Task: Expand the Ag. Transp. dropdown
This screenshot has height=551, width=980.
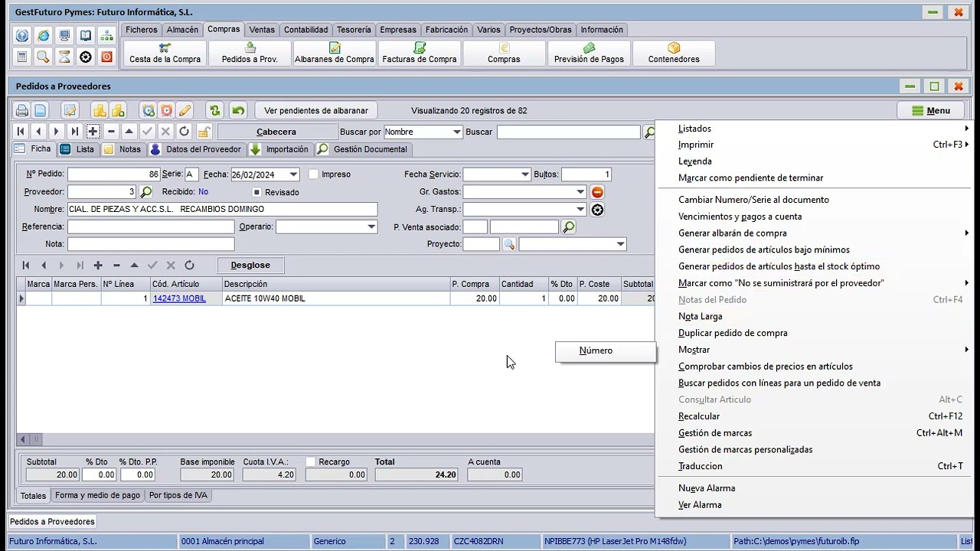Action: 580,209
